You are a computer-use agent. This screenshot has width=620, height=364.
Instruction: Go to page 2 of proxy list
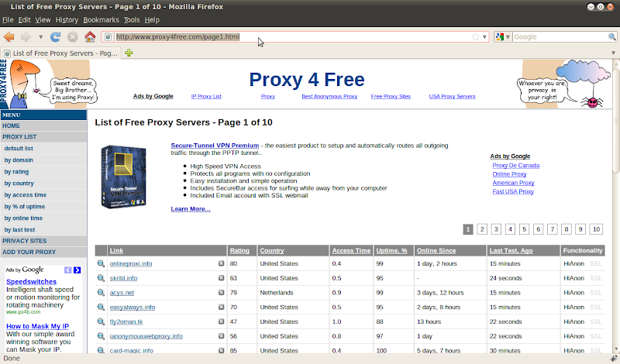(482, 229)
